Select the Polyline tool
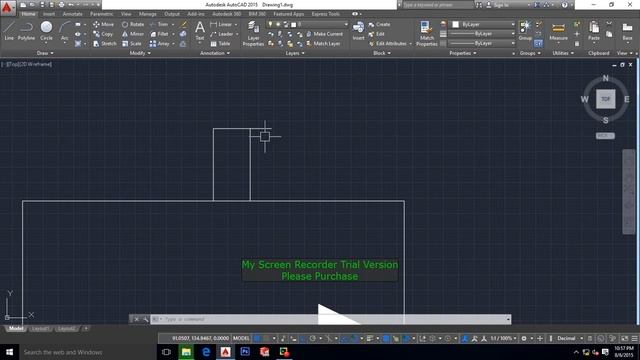Image resolution: width=640 pixels, height=360 pixels. (26, 31)
